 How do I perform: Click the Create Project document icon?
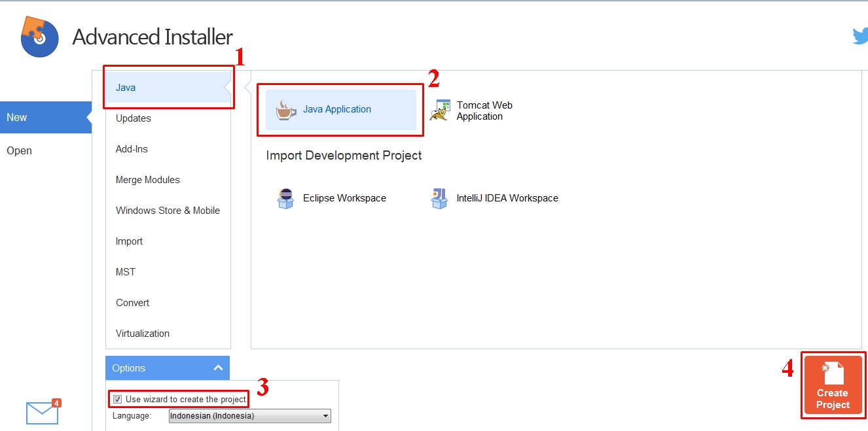[x=833, y=376]
